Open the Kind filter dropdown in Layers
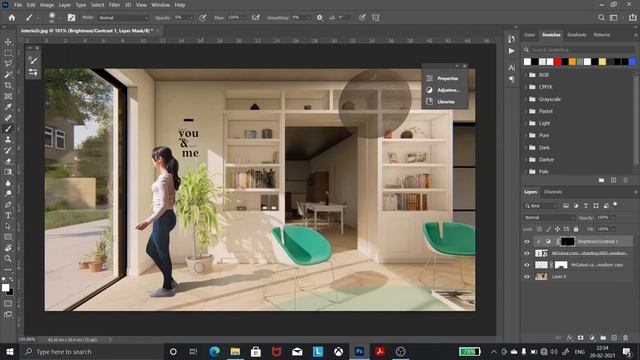 tap(540, 206)
